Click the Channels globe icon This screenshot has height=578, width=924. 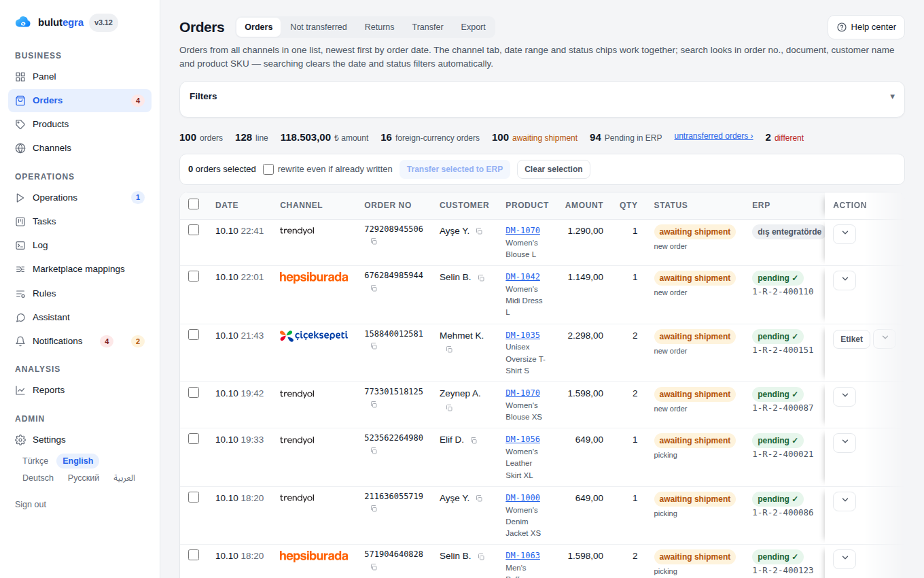[x=20, y=148]
